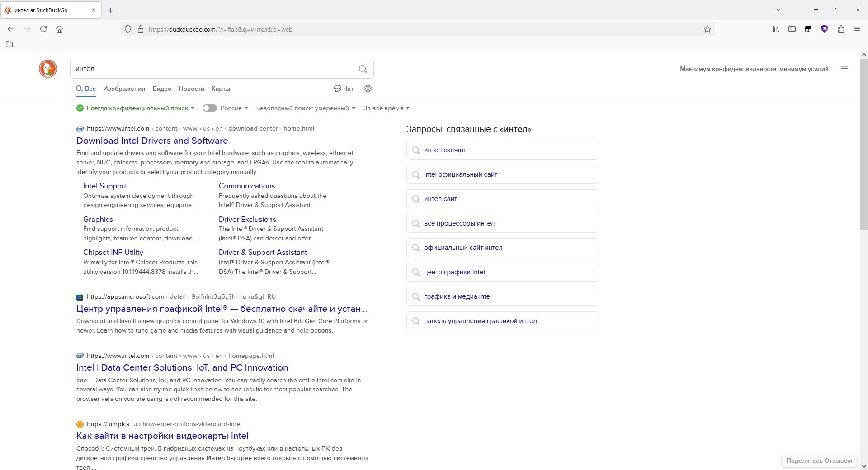Open the 'Graphics' sublink

click(98, 219)
